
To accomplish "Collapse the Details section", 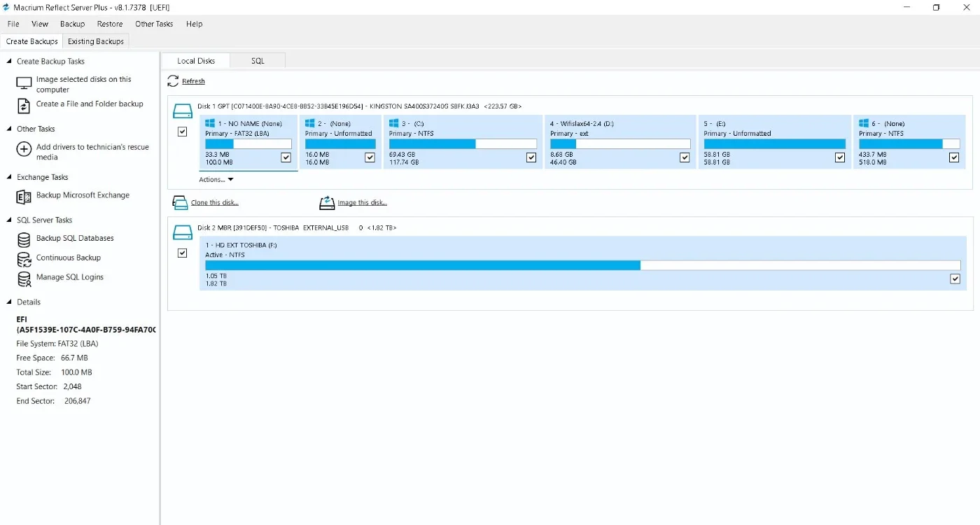I will pos(10,302).
